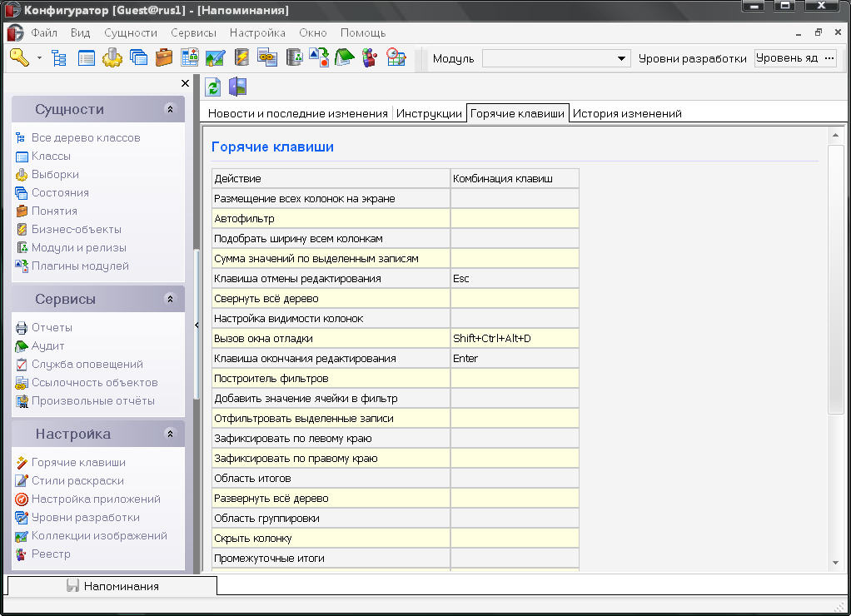Click the Произвольные отчёты SQL icon

click(22, 401)
